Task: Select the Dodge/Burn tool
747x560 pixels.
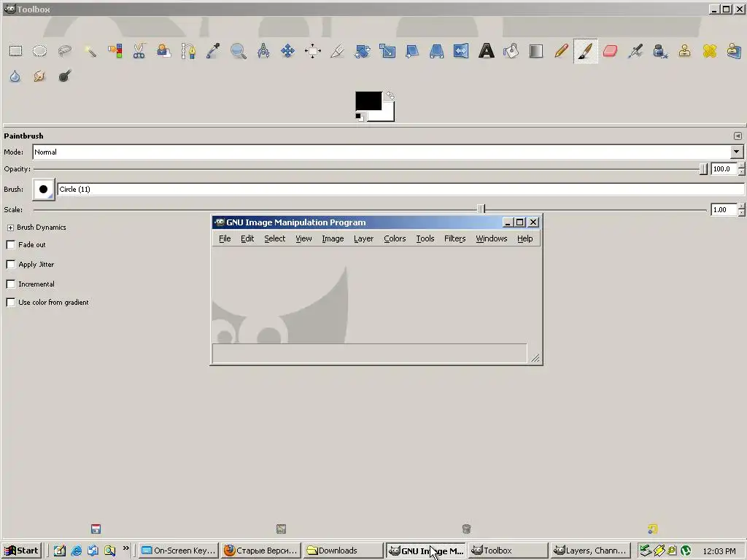Action: point(64,76)
